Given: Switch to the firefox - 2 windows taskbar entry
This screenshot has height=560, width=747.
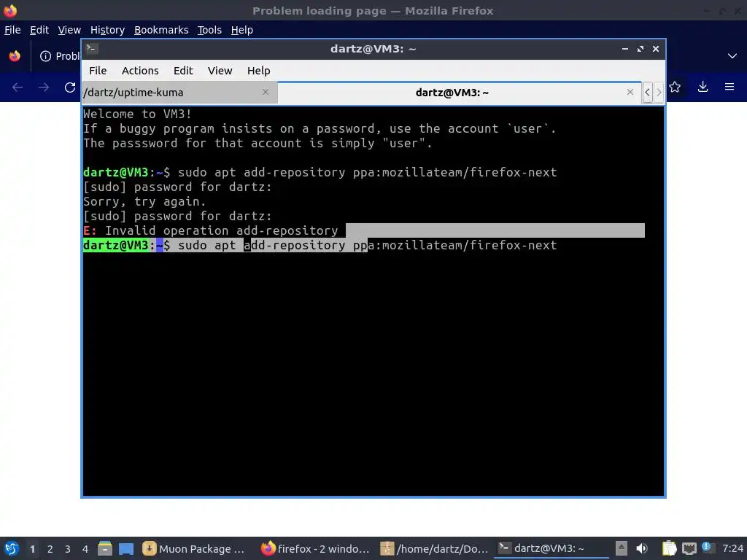Looking at the screenshot, I should coord(316,549).
